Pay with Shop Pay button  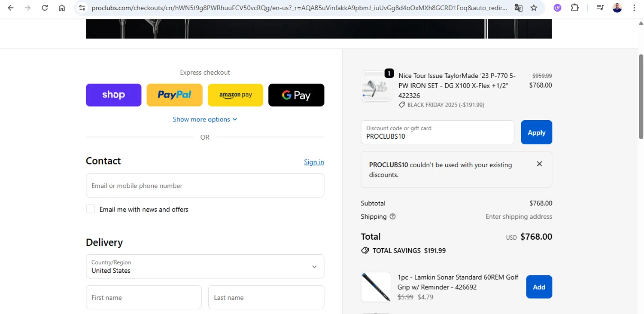pyautogui.click(x=113, y=95)
